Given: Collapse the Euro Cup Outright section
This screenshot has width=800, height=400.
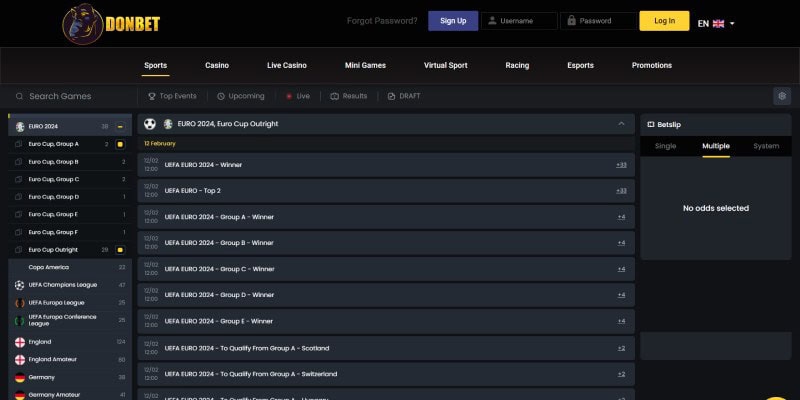Looking at the screenshot, I should 621,124.
